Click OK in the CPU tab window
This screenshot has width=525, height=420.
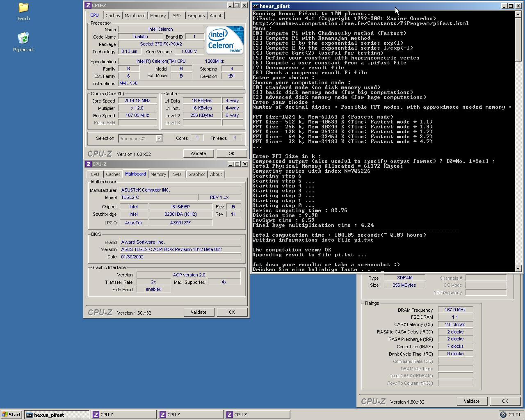tap(231, 153)
